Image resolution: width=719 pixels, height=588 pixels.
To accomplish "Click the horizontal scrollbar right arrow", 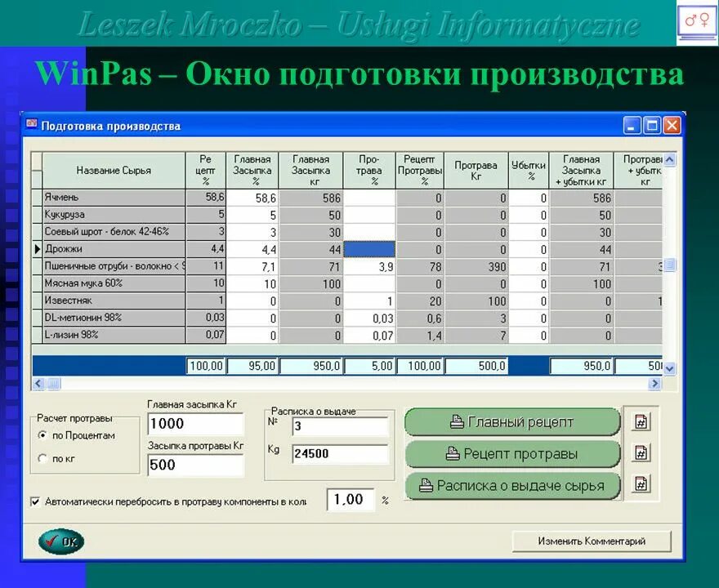I will click(x=654, y=383).
